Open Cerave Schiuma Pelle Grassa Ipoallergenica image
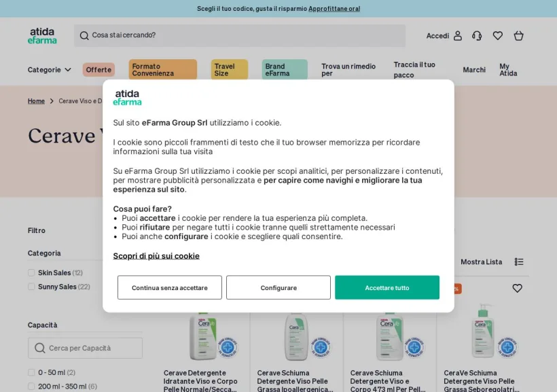The width and height of the screenshot is (557, 392). [x=296, y=336]
